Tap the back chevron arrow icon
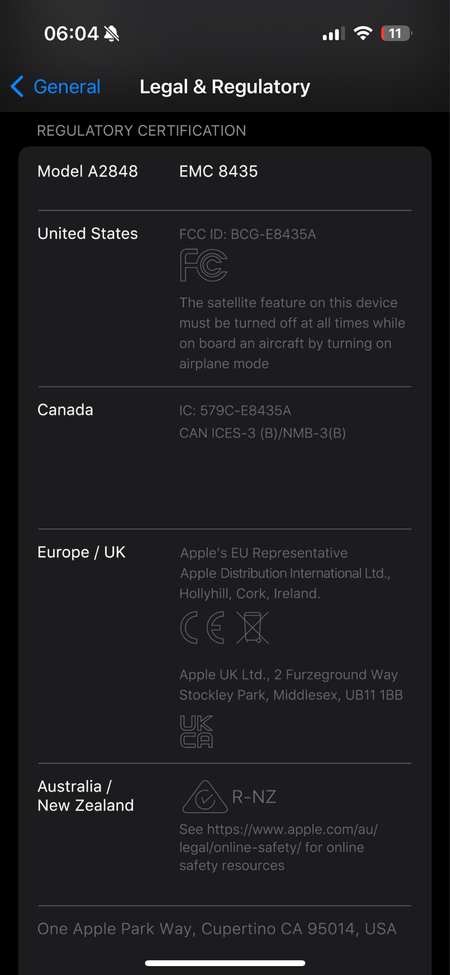 click(x=17, y=87)
